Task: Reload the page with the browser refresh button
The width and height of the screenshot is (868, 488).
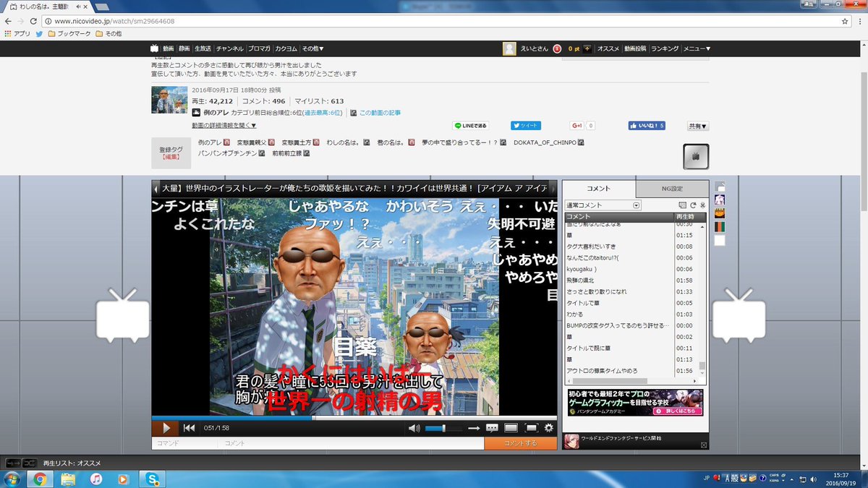Action: pyautogui.click(x=33, y=21)
